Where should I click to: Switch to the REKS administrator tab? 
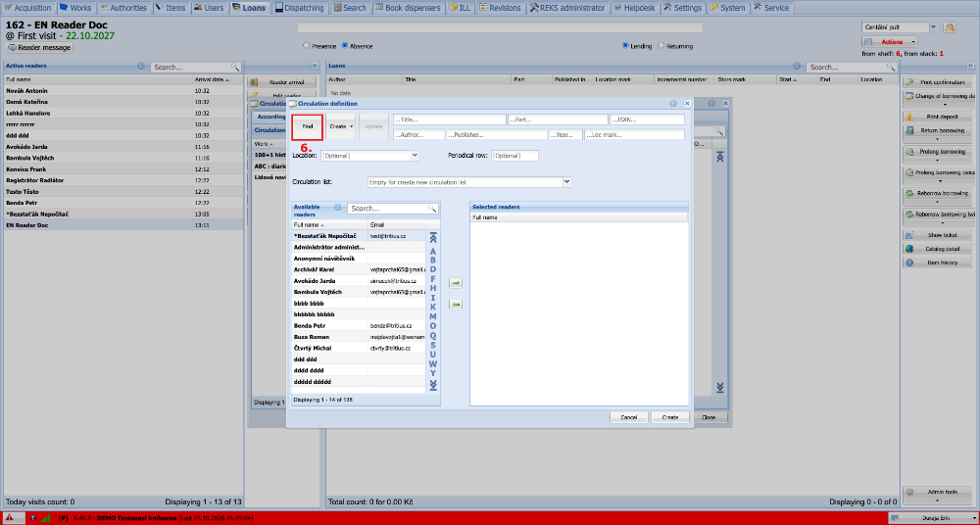(x=568, y=8)
